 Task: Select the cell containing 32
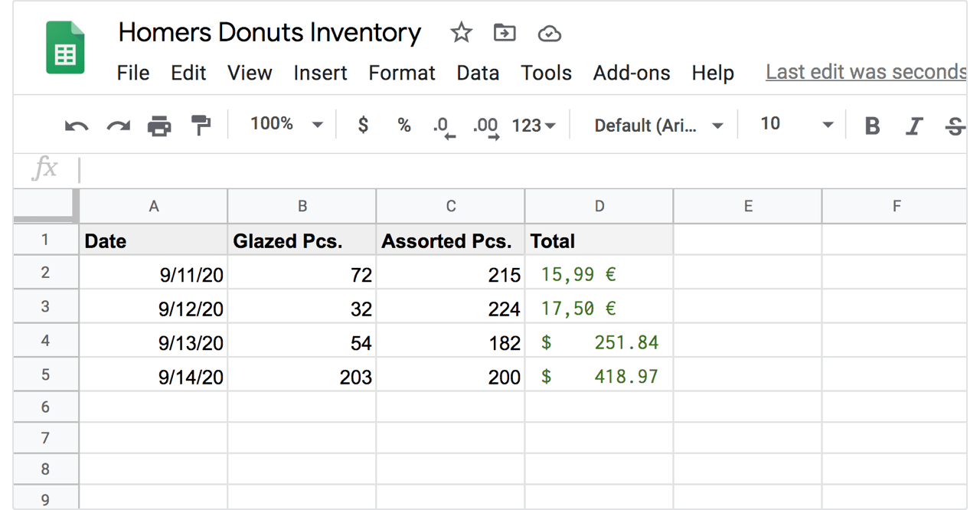pyautogui.click(x=302, y=307)
